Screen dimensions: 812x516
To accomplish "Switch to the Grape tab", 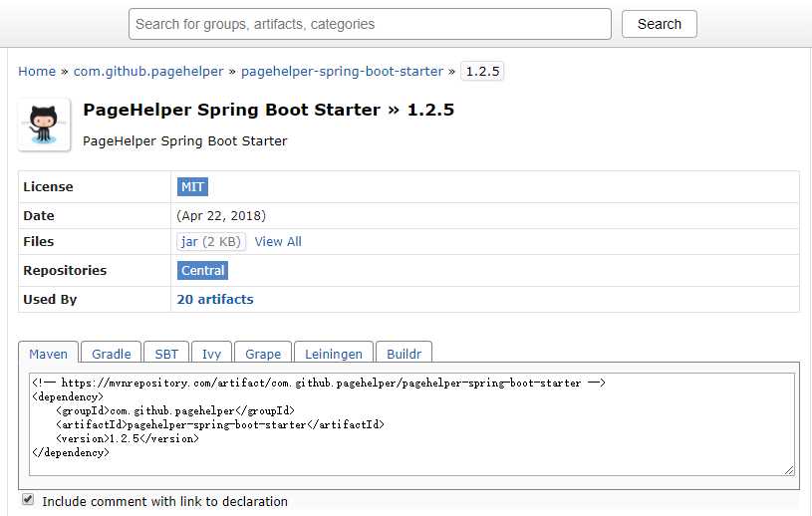I will pos(263,353).
